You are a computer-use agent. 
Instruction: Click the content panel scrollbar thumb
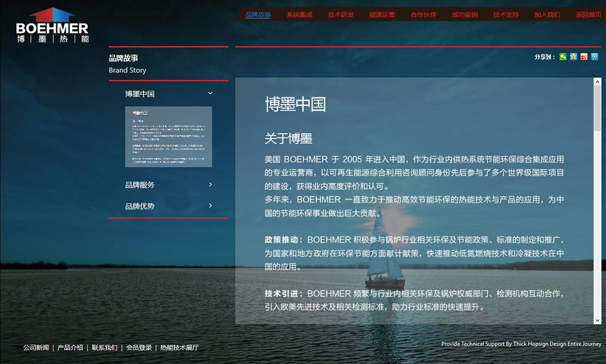(597, 108)
